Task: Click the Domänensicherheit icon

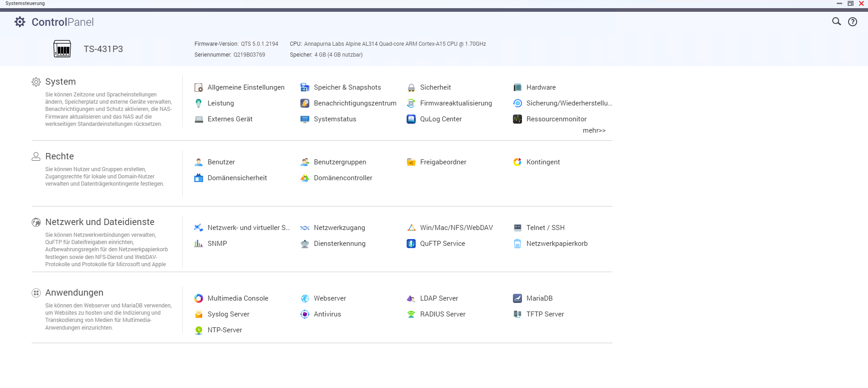Action: pos(199,178)
